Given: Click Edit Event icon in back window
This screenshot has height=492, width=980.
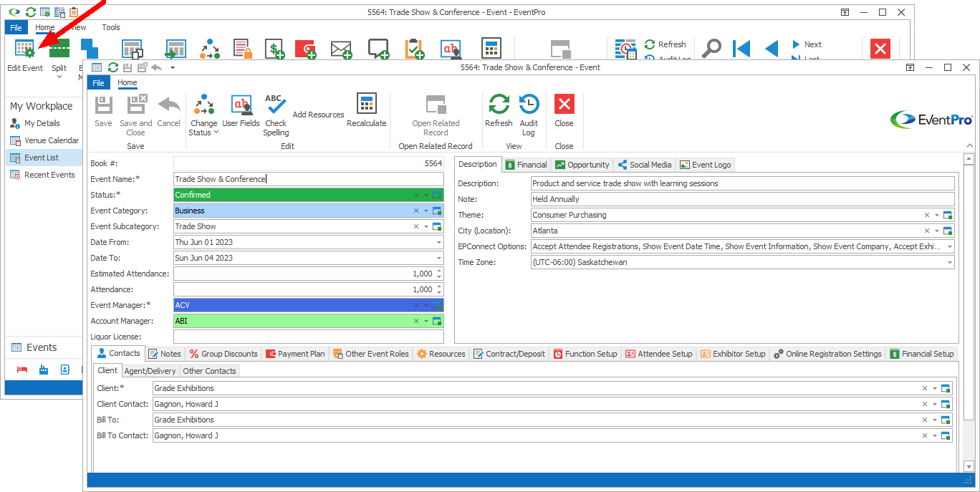Looking at the screenshot, I should (x=24, y=49).
